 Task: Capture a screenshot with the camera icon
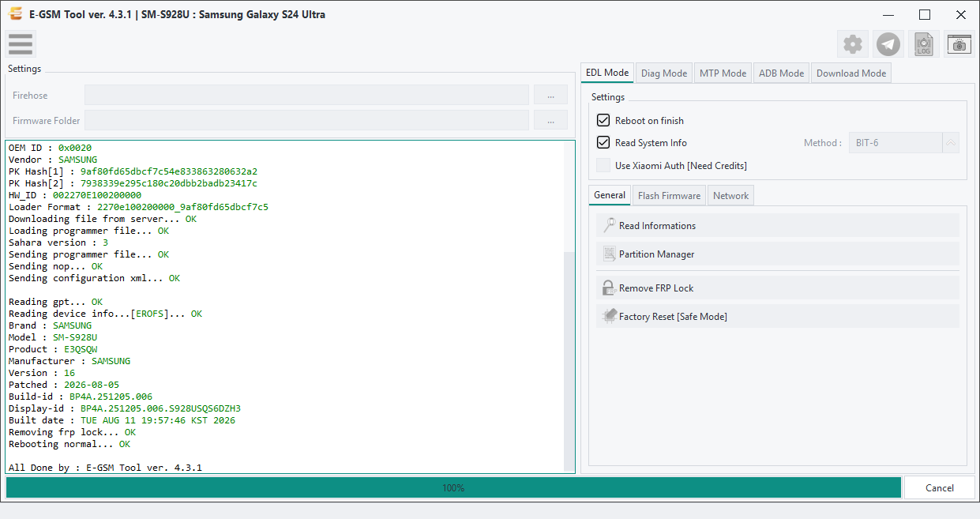tap(959, 44)
